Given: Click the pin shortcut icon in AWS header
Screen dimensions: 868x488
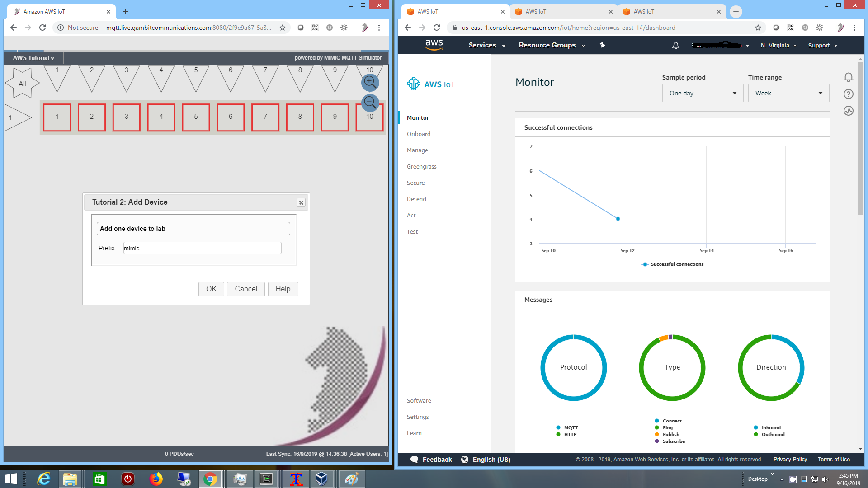Looking at the screenshot, I should click(602, 45).
